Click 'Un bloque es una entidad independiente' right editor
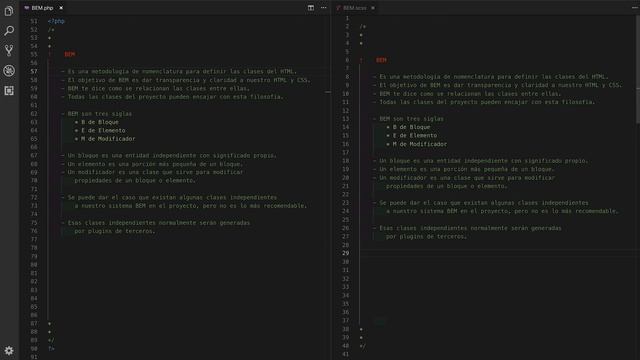 pos(444,161)
